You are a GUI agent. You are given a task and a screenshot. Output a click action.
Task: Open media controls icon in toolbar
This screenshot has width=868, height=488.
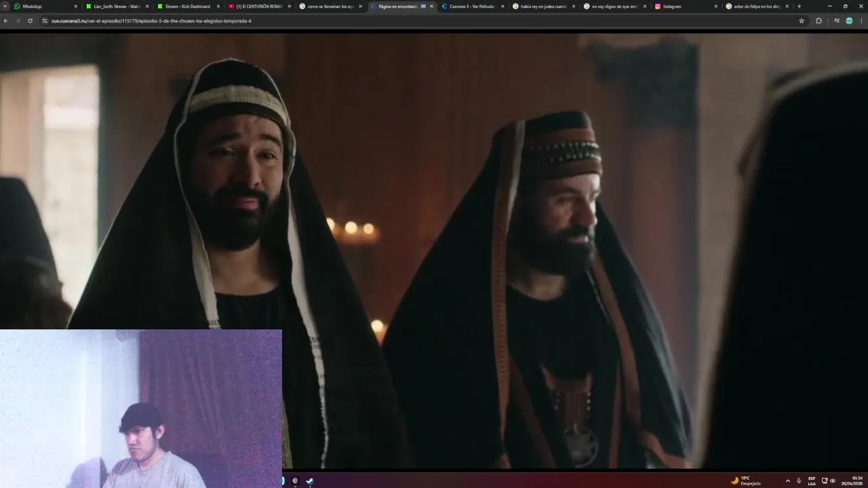[837, 21]
